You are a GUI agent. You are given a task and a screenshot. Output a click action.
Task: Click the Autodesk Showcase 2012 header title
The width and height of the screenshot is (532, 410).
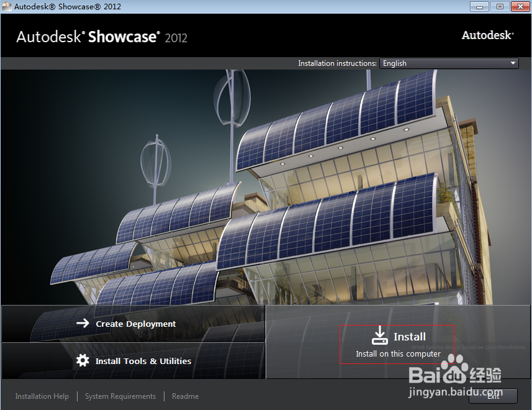click(102, 37)
